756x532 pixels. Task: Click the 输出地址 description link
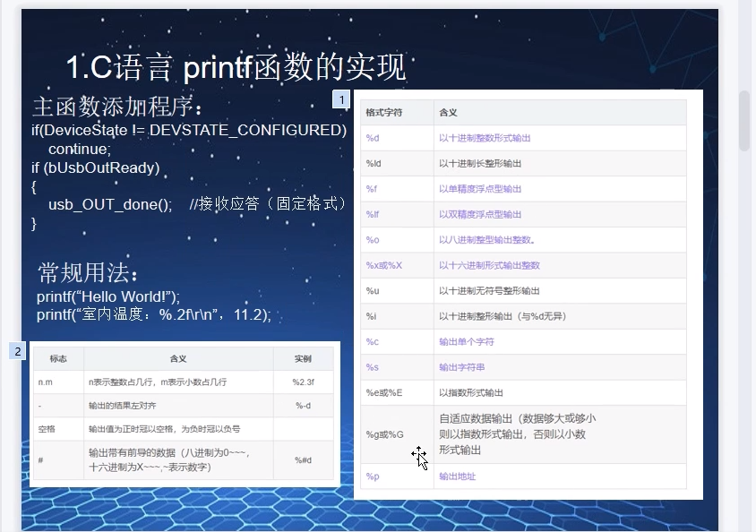click(457, 476)
